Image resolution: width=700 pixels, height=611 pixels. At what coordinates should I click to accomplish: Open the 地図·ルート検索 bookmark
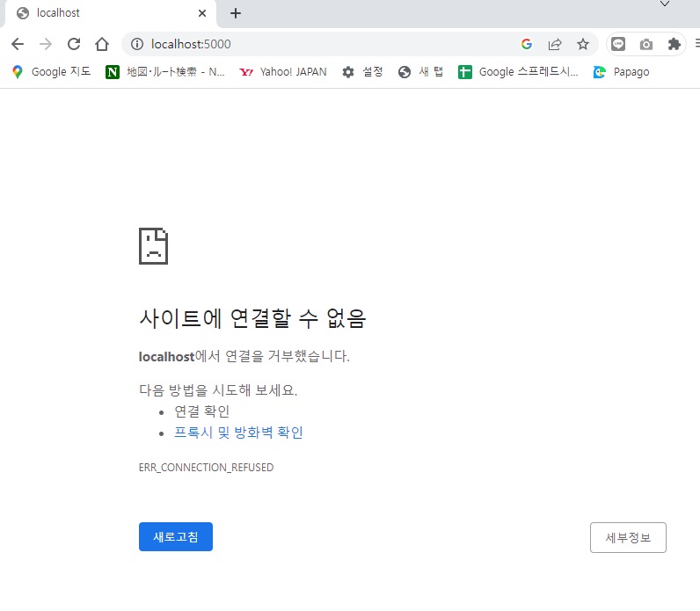[x=165, y=72]
